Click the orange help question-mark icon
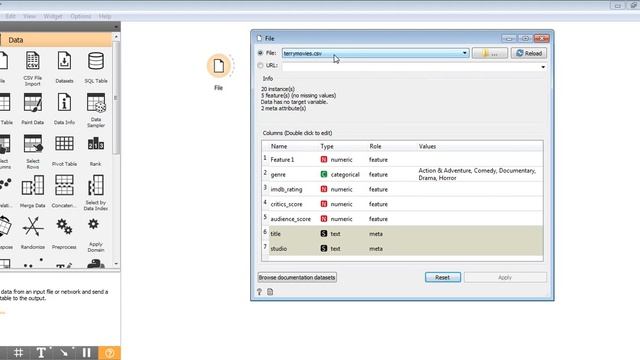640x360 pixels. 109,353
